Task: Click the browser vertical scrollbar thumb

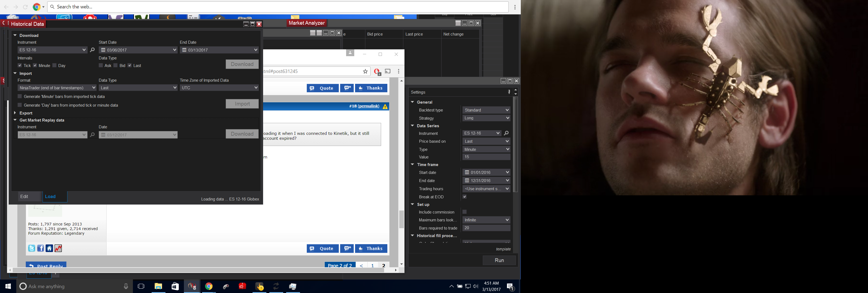Action: coord(401,219)
